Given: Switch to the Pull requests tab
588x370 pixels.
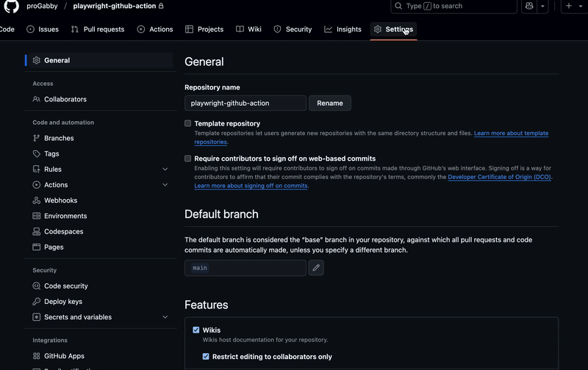Looking at the screenshot, I should coord(98,29).
